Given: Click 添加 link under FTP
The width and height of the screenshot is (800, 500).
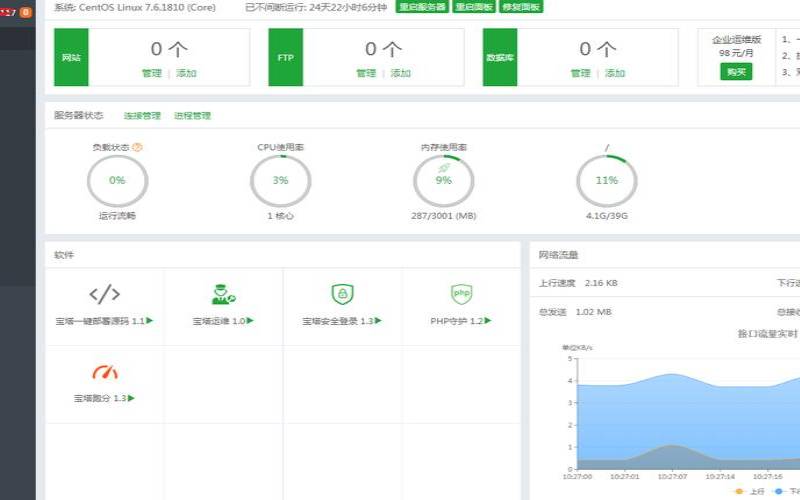Looking at the screenshot, I should (401, 73).
